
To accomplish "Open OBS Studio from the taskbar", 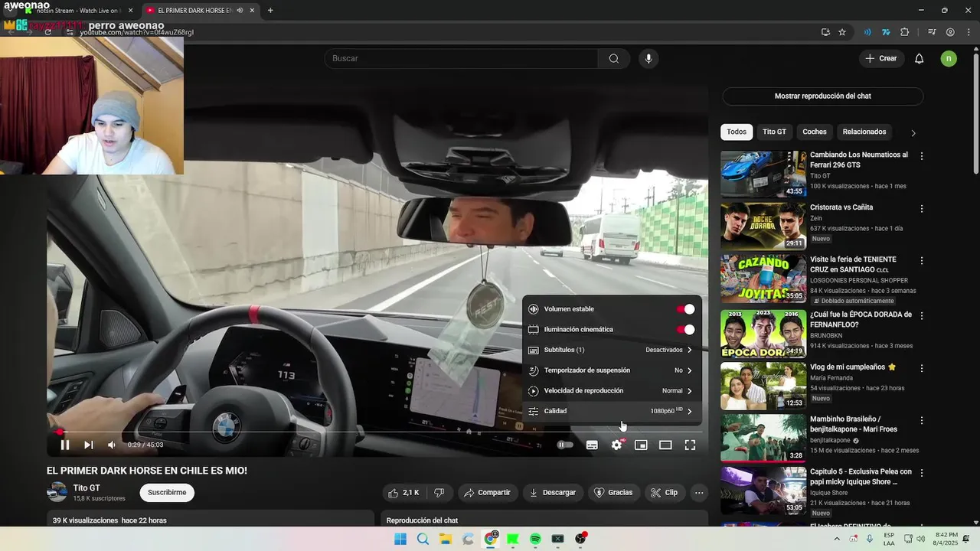I will pyautogui.click(x=580, y=539).
